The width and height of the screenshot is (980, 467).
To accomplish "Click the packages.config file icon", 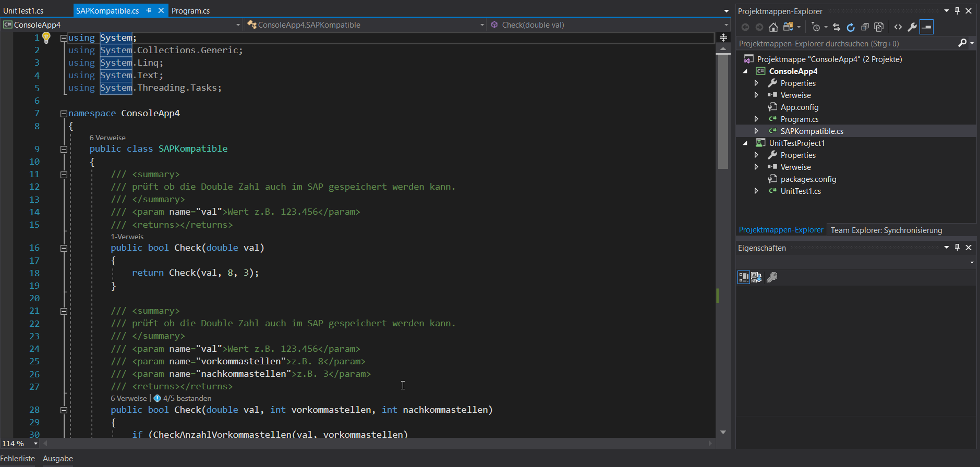I will pos(772,179).
